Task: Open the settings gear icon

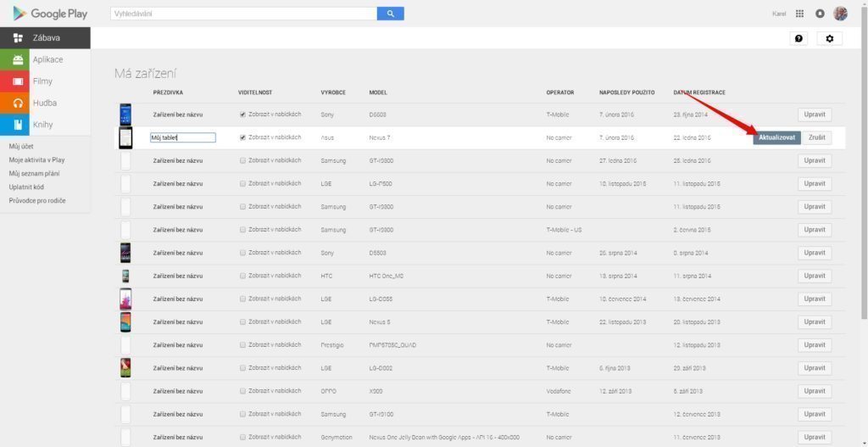Action: coord(829,39)
